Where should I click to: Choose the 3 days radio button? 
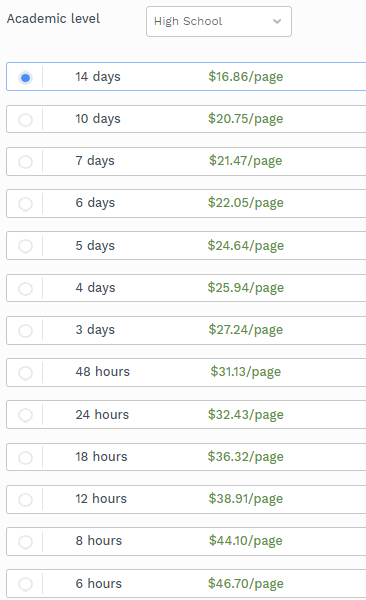click(x=26, y=331)
